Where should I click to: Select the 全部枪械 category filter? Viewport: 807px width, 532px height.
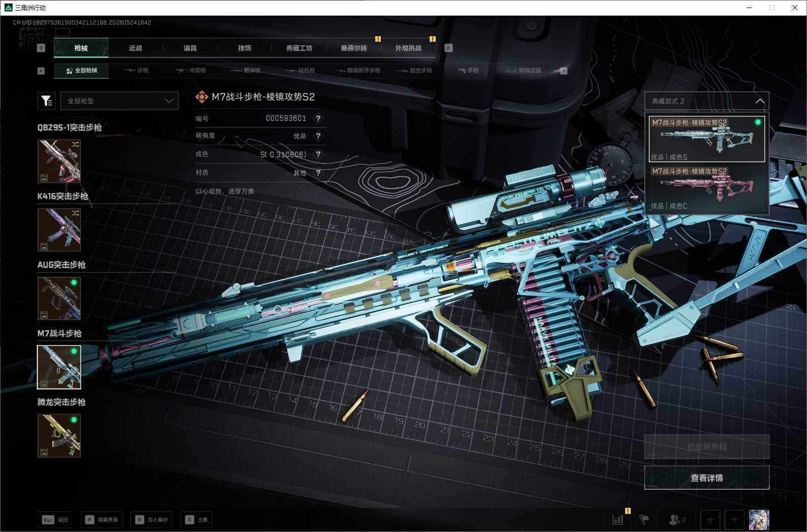(82, 71)
